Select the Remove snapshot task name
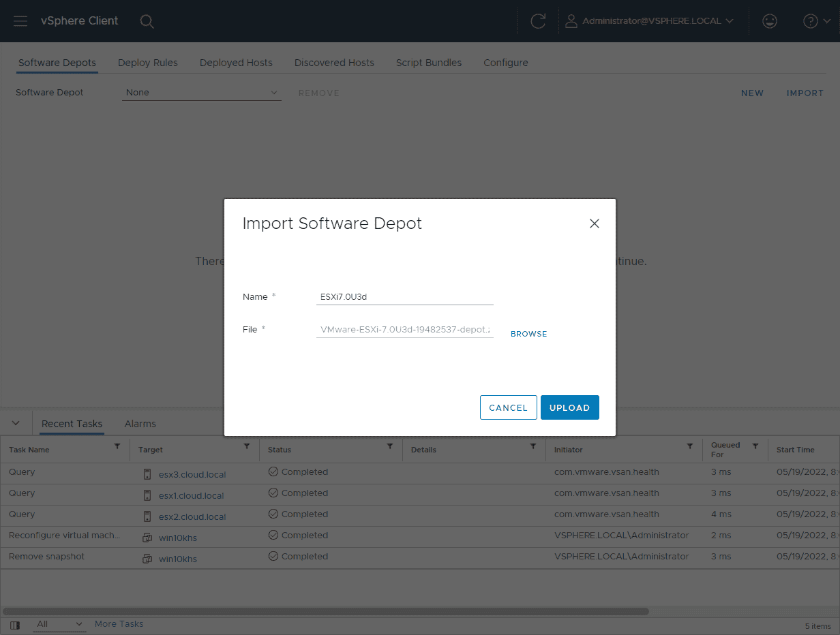The height and width of the screenshot is (635, 840). click(47, 557)
